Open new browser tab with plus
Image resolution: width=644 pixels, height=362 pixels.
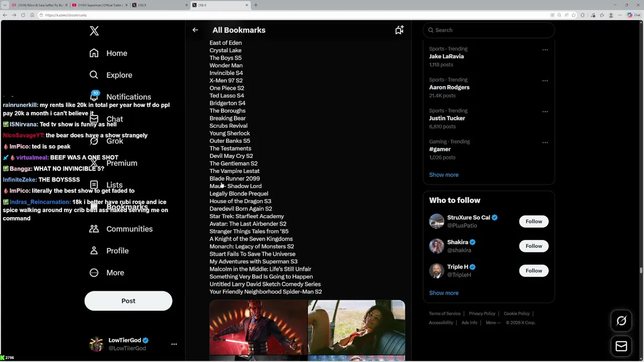click(x=256, y=5)
